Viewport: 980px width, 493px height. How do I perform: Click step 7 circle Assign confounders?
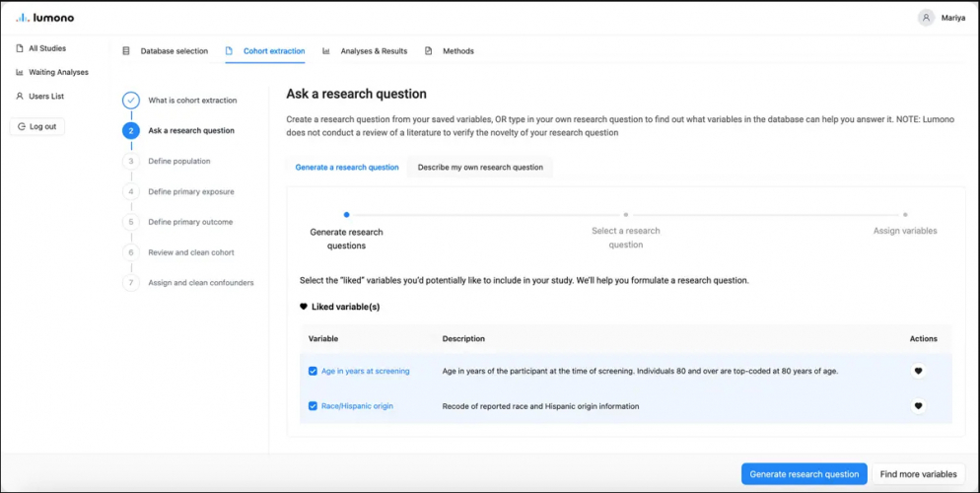coord(130,282)
